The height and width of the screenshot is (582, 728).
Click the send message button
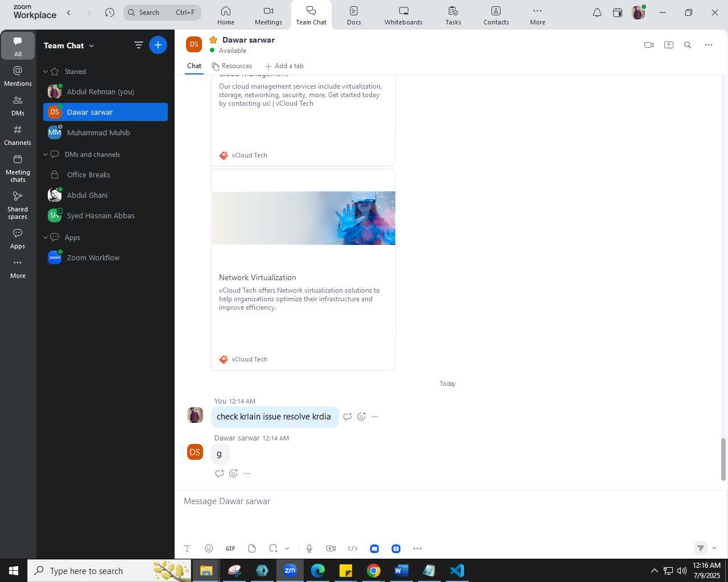(x=701, y=548)
